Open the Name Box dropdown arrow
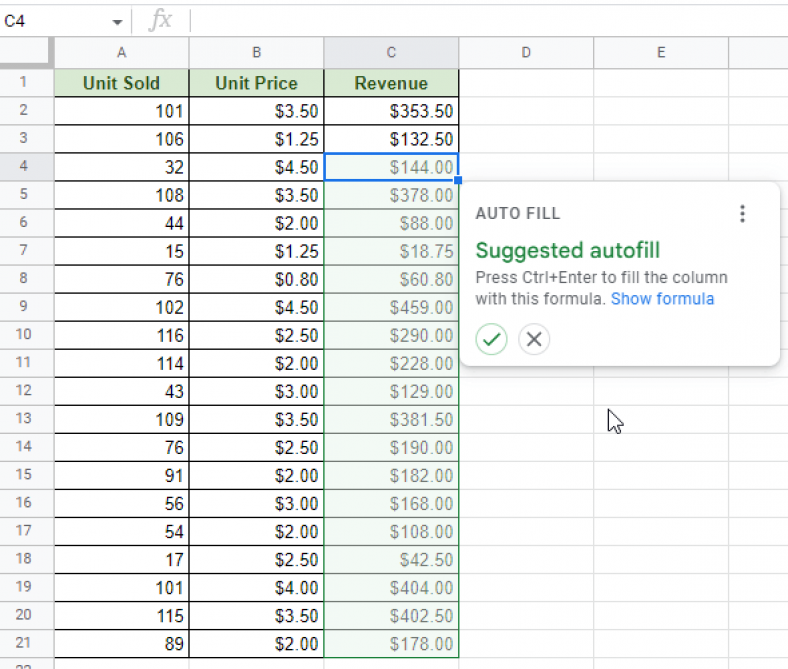 [x=117, y=22]
